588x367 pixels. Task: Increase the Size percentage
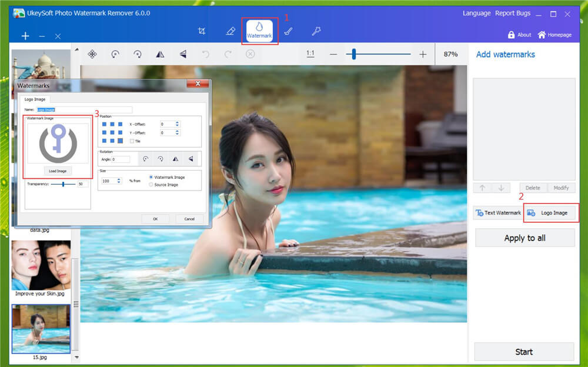(x=119, y=179)
